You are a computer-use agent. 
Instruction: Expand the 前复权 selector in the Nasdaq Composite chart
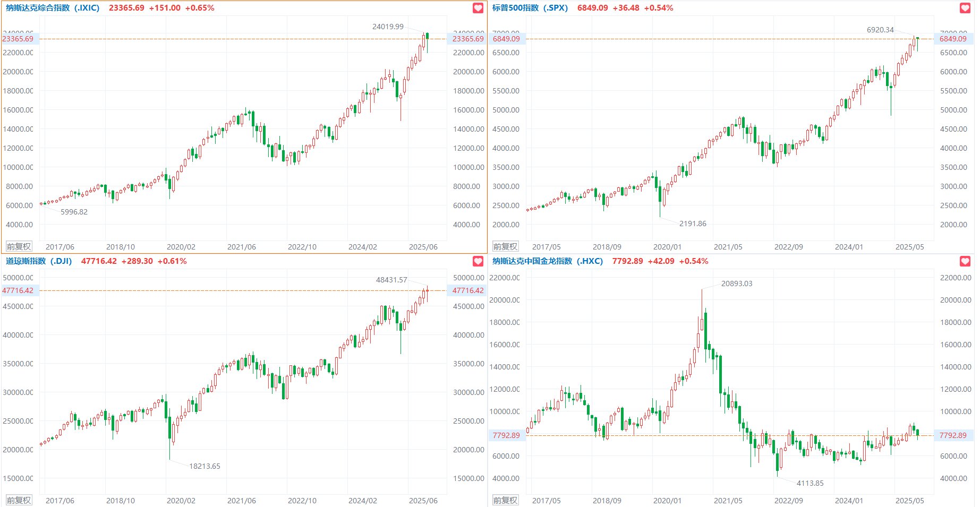point(19,246)
